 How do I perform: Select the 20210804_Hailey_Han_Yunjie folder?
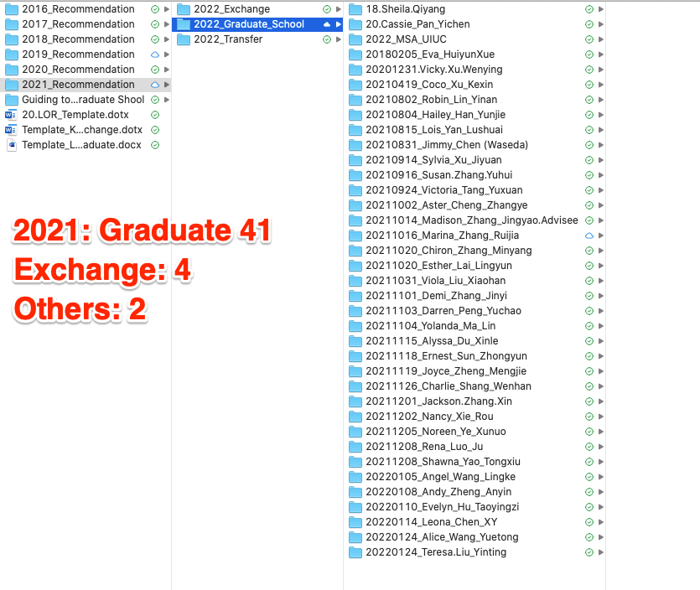click(476, 115)
